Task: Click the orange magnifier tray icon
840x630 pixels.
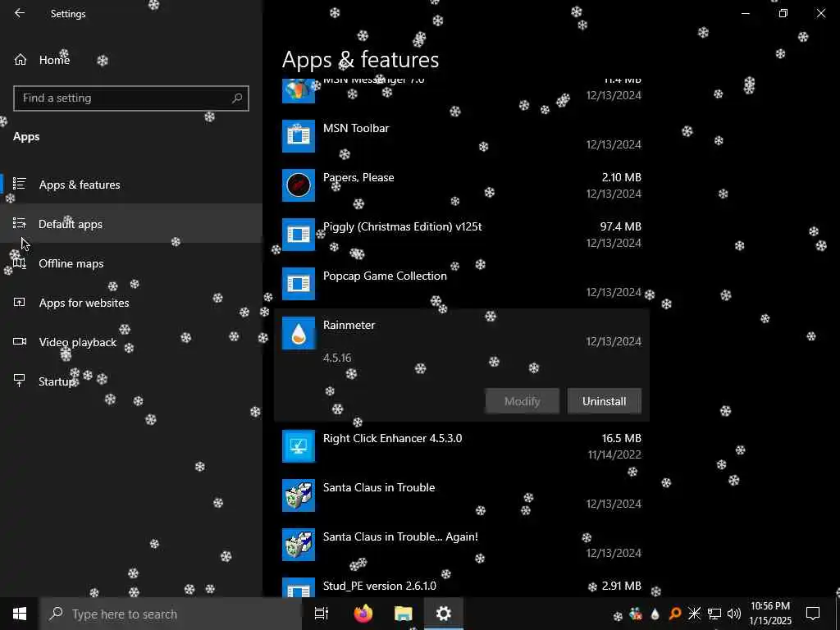Action: tap(675, 614)
